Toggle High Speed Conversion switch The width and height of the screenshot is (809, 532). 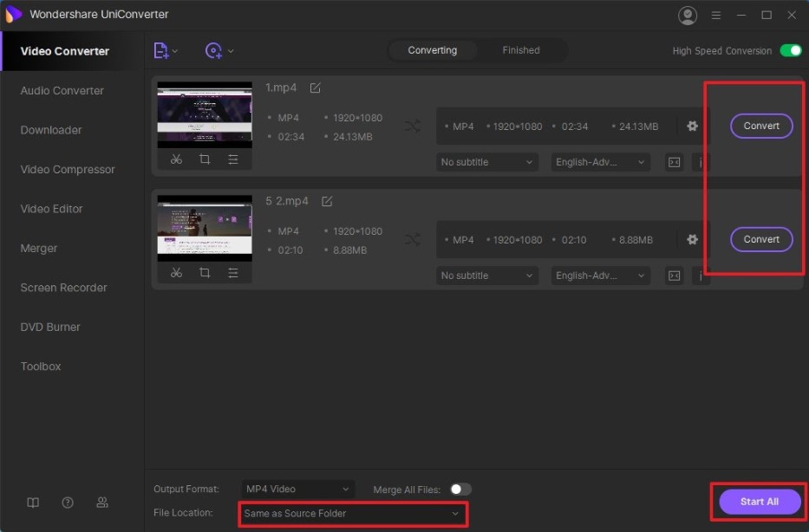791,50
